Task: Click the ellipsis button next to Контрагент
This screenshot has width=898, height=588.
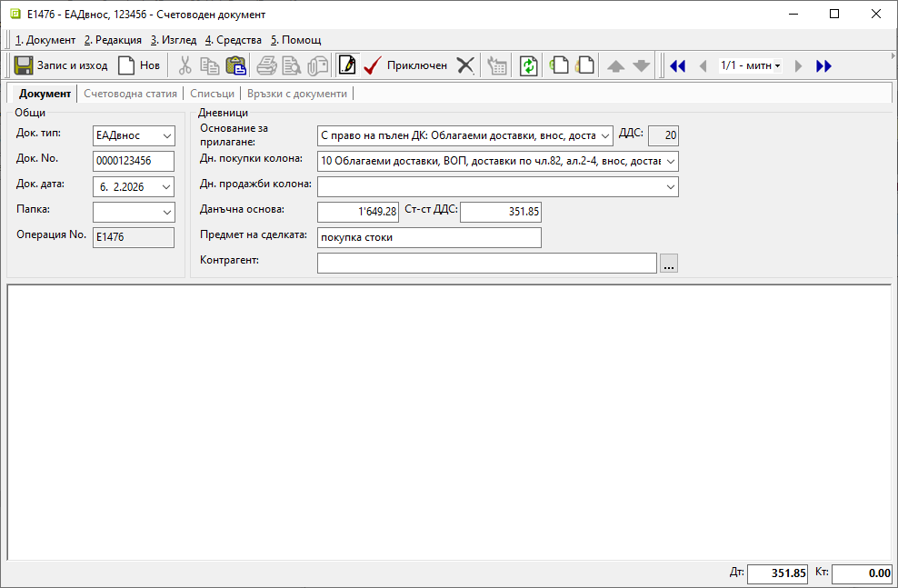Action: [x=669, y=264]
